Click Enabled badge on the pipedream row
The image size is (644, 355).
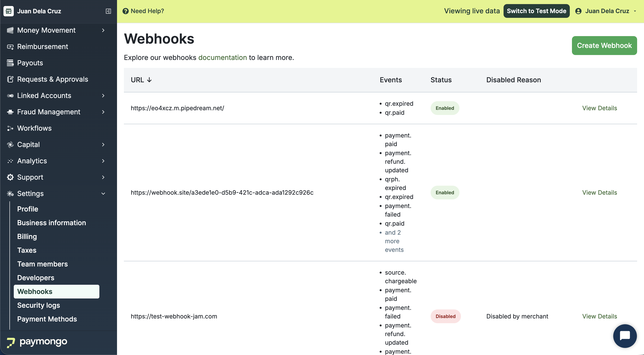pyautogui.click(x=445, y=108)
